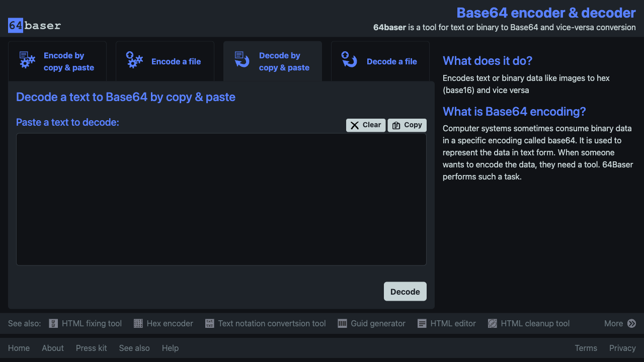Click the Encode by copy & paste gears icon

point(27,60)
